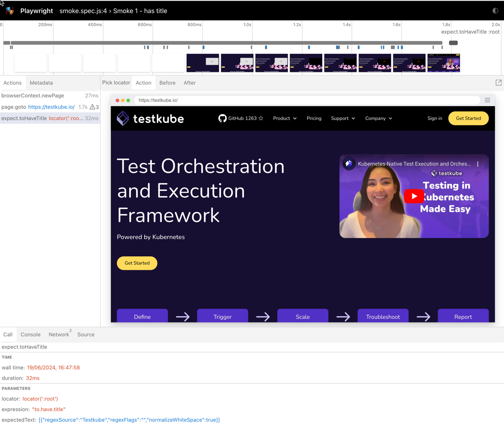Screen dimensions: 504x425
Task: Click the Pick locator button
Action: pyautogui.click(x=116, y=83)
